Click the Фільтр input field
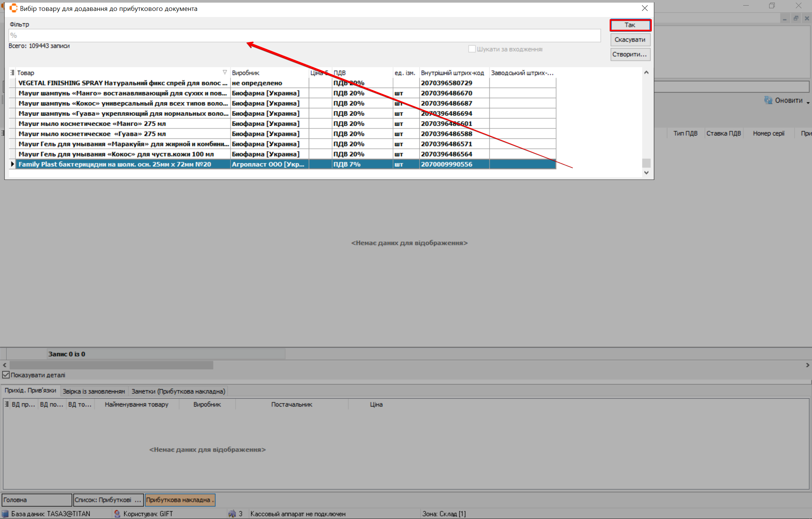This screenshot has height=519, width=812. (304, 35)
